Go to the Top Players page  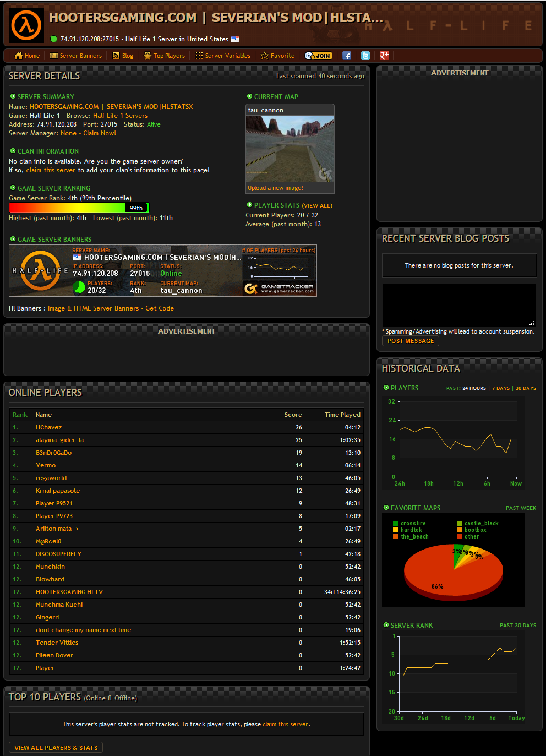pyautogui.click(x=164, y=56)
